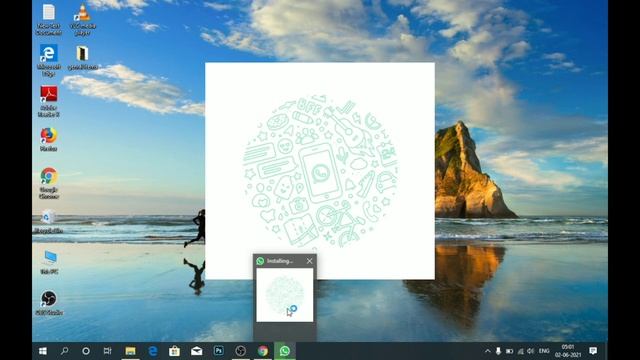Select the OBS Studio desktop shortcut
The width and height of the screenshot is (640, 360).
click(49, 302)
